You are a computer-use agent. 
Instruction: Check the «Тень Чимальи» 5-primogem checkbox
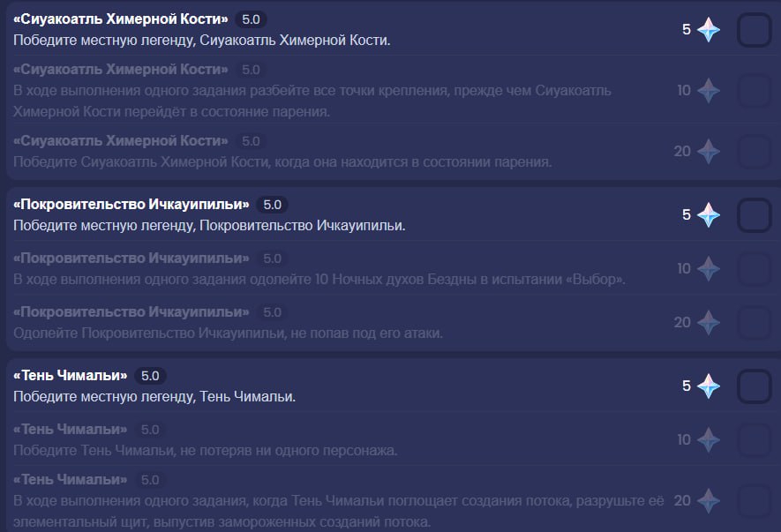point(755,386)
